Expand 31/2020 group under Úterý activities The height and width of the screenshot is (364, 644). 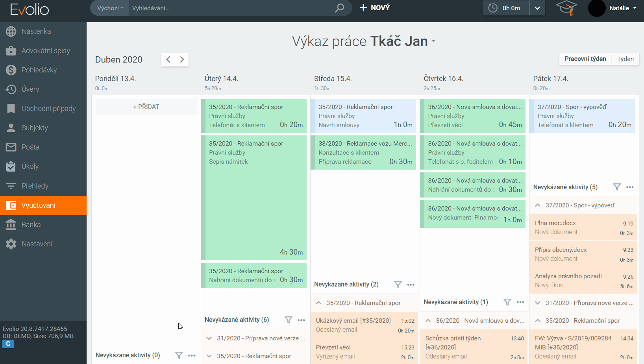pyautogui.click(x=209, y=338)
